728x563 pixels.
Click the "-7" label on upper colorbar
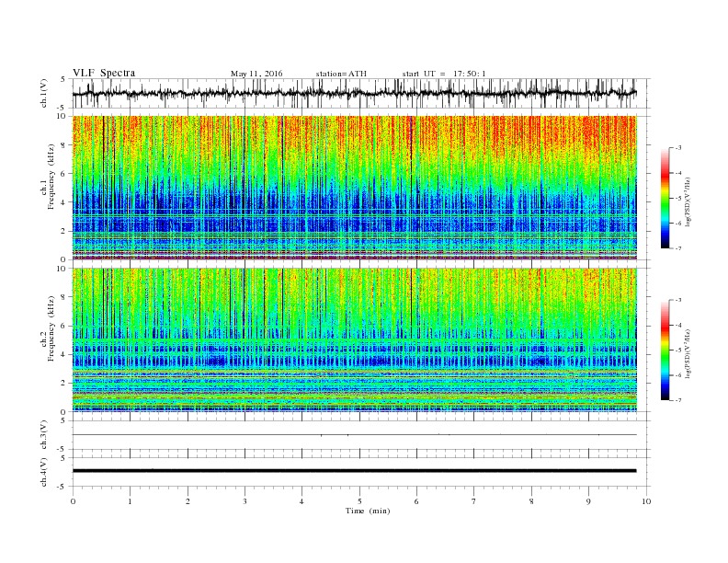coord(678,248)
